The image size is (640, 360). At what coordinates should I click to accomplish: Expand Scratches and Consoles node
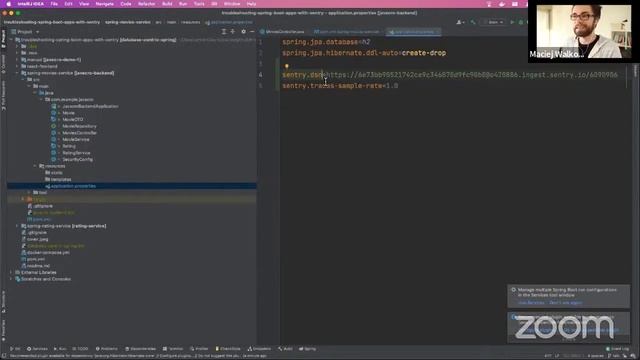[x=11, y=279]
